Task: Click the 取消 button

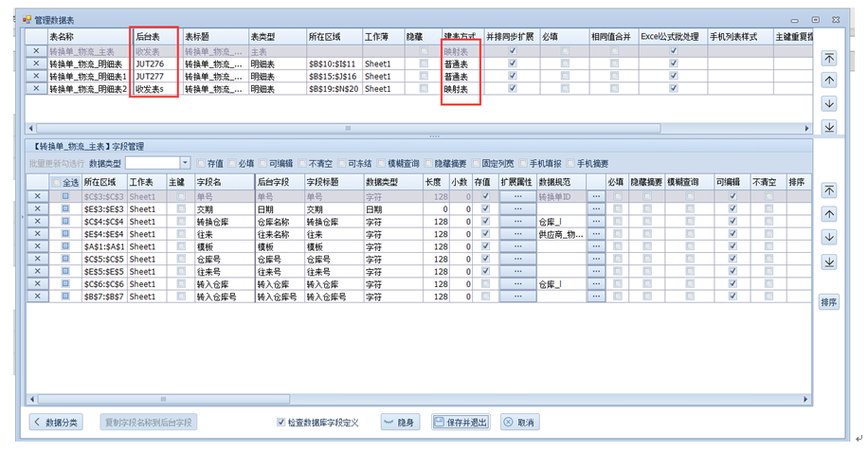Action: click(x=519, y=423)
